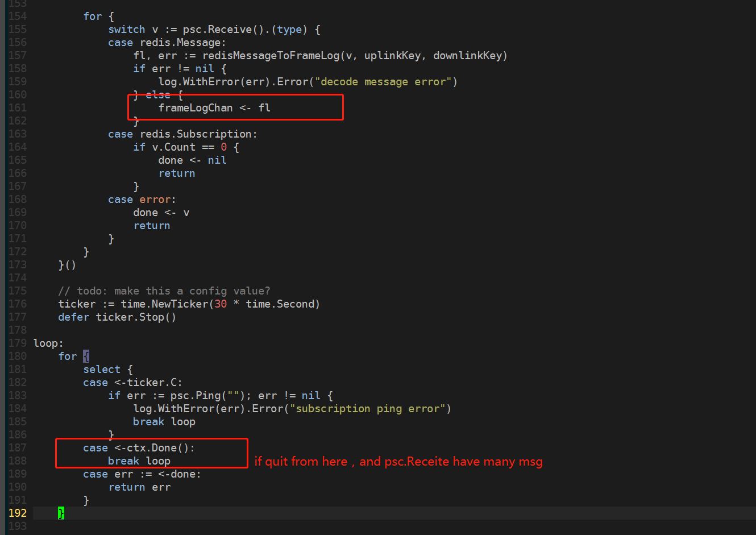Select the loop: label on line 179
Image resolution: width=756 pixels, height=535 pixels.
point(48,343)
